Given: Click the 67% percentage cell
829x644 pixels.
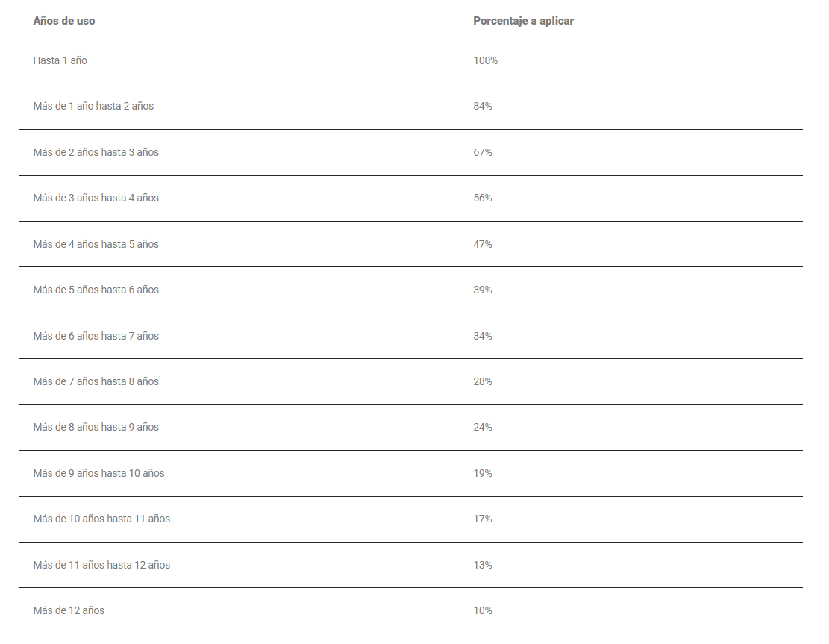Looking at the screenshot, I should (482, 152).
